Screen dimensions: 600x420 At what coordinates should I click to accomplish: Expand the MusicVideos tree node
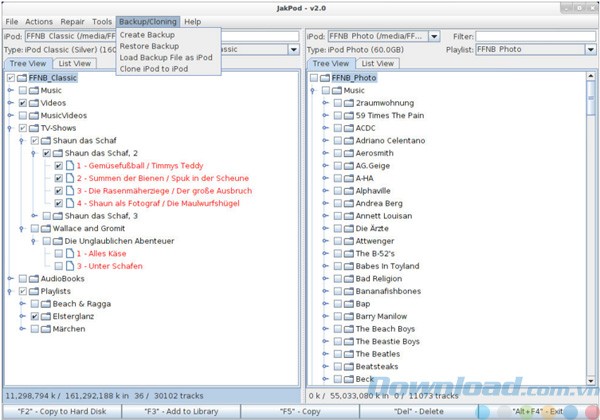[10, 116]
